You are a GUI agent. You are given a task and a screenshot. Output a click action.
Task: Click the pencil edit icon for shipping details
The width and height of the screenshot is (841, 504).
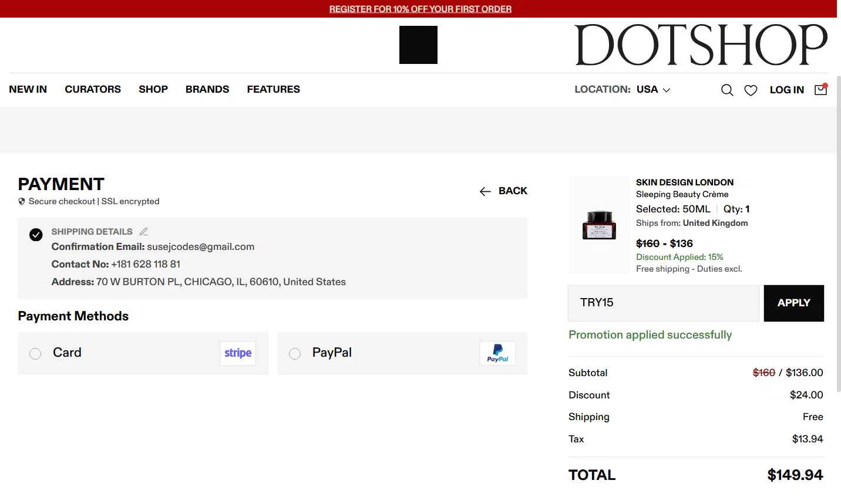[144, 232]
